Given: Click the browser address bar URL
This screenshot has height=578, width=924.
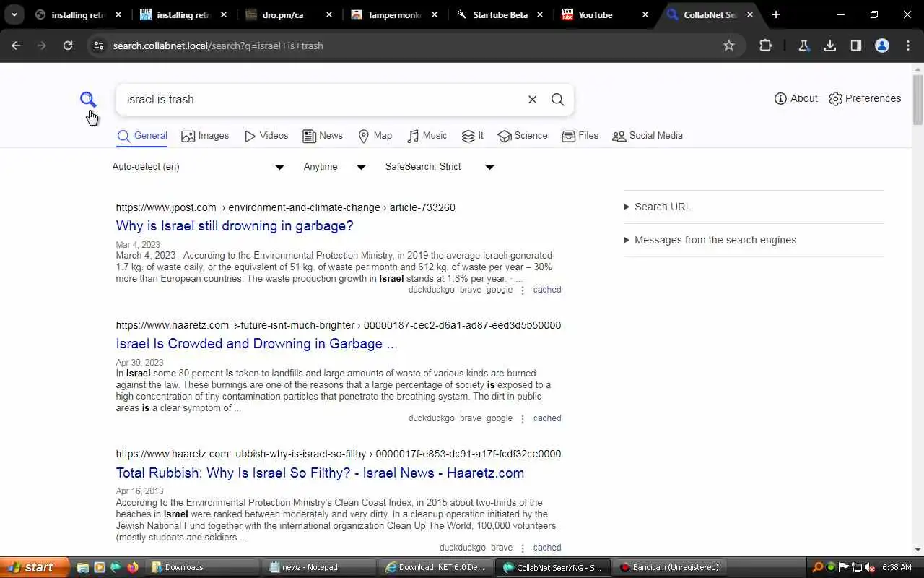Looking at the screenshot, I should tap(218, 46).
